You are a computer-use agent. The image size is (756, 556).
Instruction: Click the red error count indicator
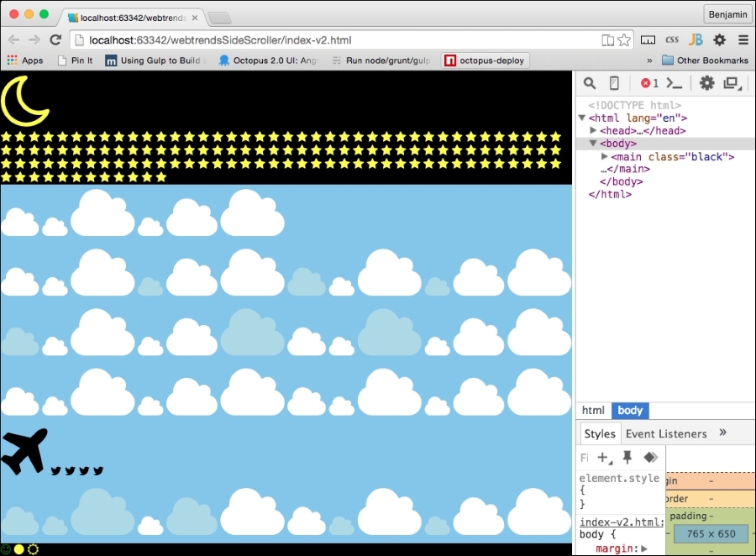(x=649, y=83)
